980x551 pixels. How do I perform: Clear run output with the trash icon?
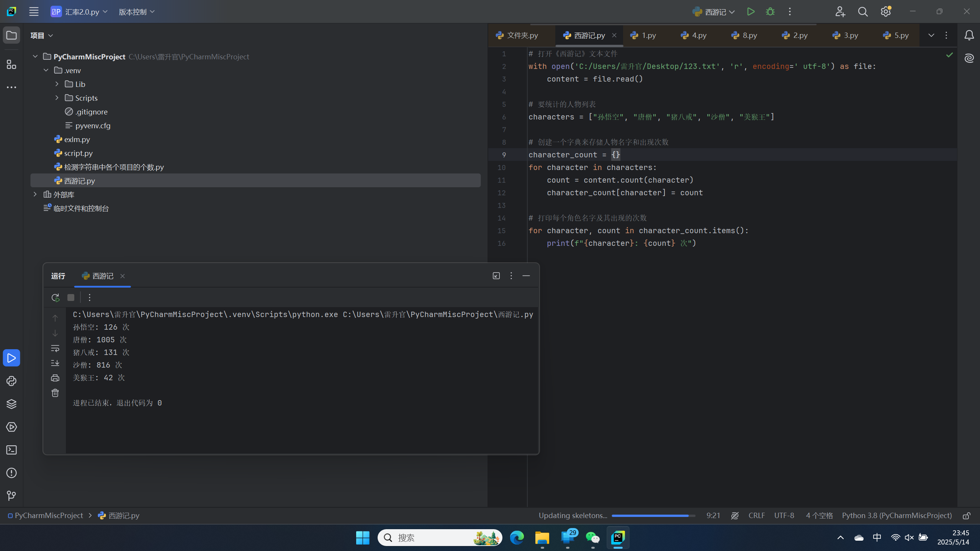click(x=55, y=393)
